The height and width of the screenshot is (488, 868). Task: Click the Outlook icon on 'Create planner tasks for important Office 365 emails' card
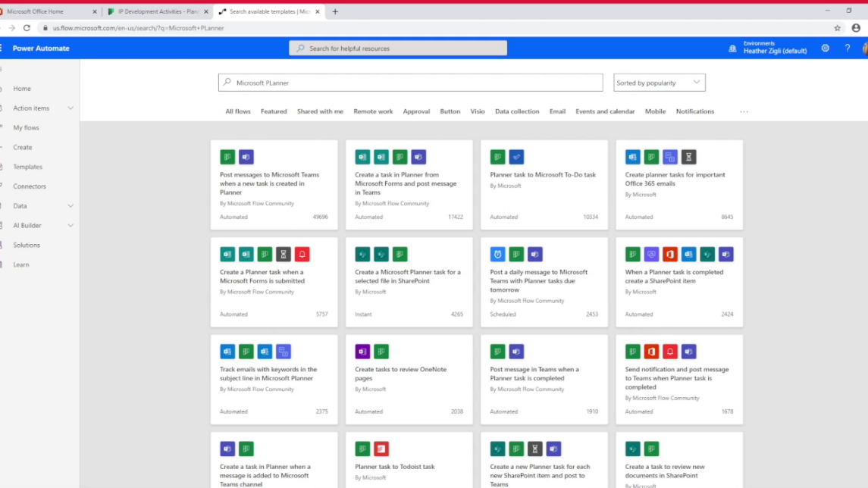633,157
